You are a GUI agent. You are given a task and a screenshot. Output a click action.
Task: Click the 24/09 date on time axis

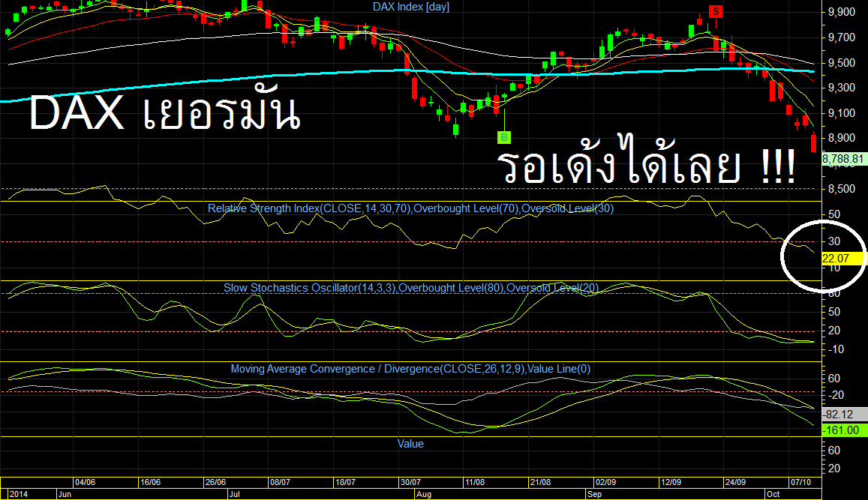(735, 482)
